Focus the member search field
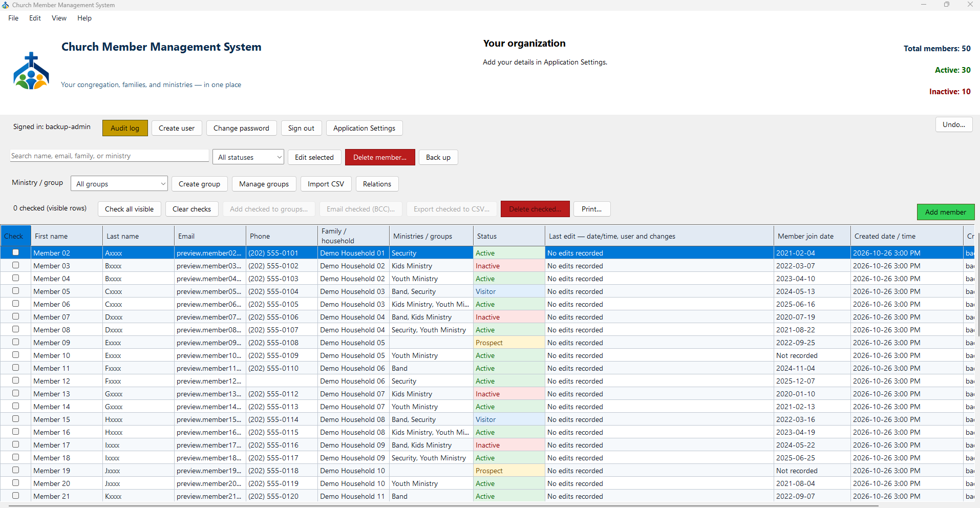The width and height of the screenshot is (980, 508). coord(109,156)
